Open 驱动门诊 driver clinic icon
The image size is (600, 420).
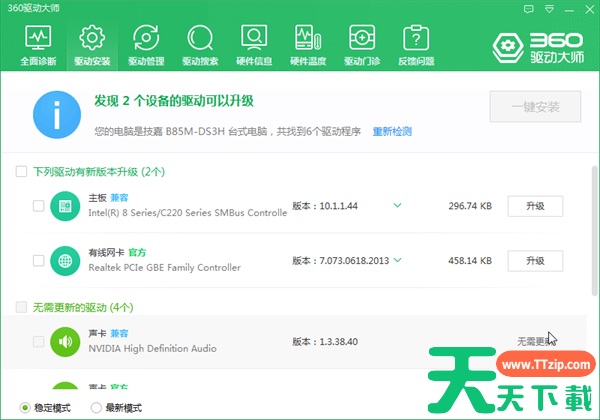tap(361, 45)
